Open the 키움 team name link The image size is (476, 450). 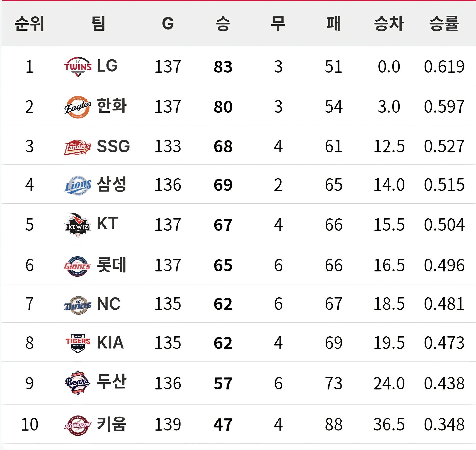[x=112, y=424]
